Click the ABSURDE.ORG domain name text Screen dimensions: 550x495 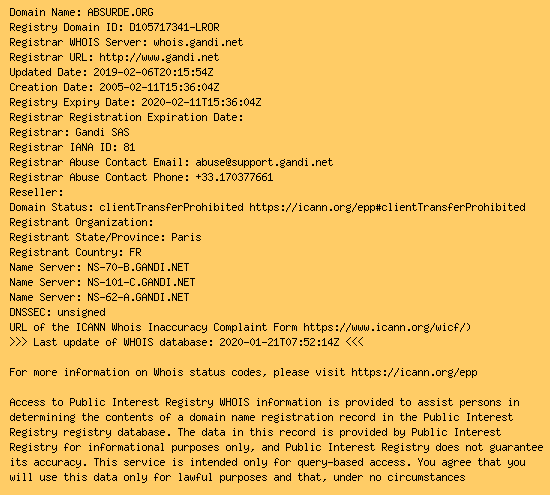tap(120, 12)
